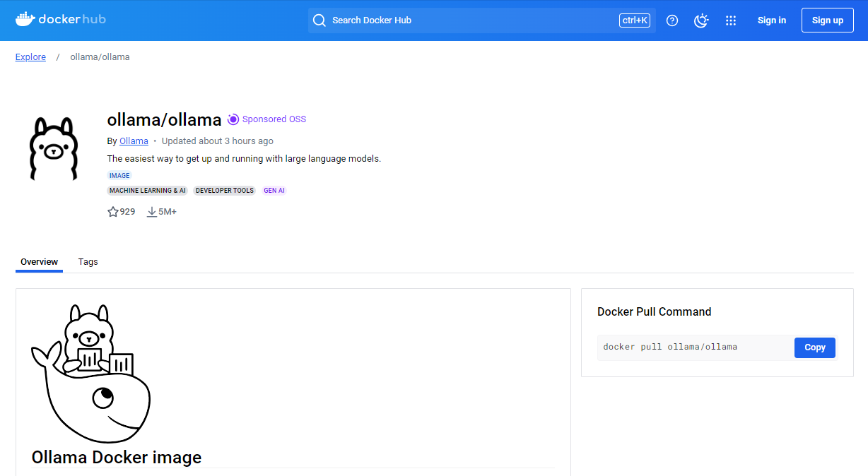868x476 pixels.
Task: Click the star icon next to 929
Action: tap(112, 211)
